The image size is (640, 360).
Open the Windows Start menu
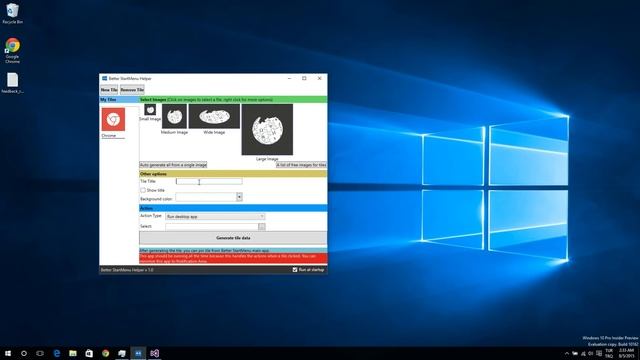point(8,353)
